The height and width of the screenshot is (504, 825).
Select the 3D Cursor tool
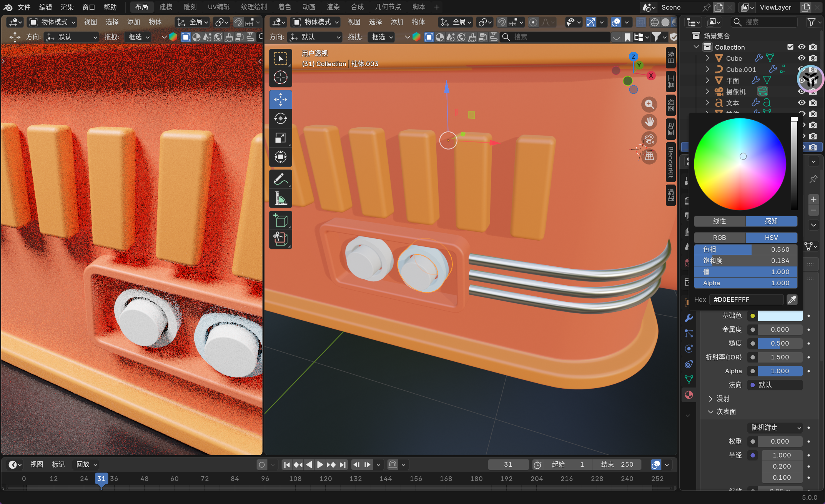280,77
